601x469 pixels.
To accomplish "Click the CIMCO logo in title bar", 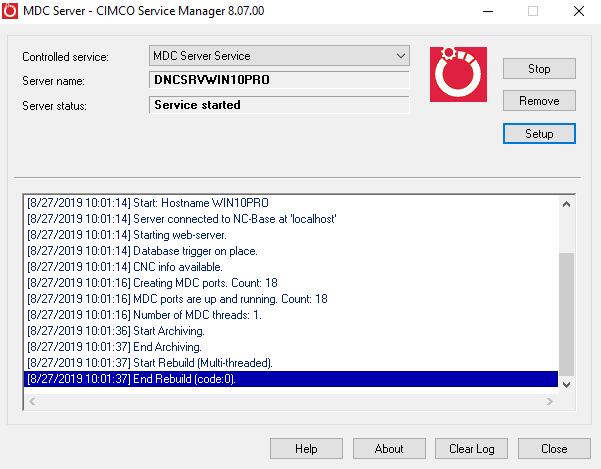I will (x=10, y=11).
